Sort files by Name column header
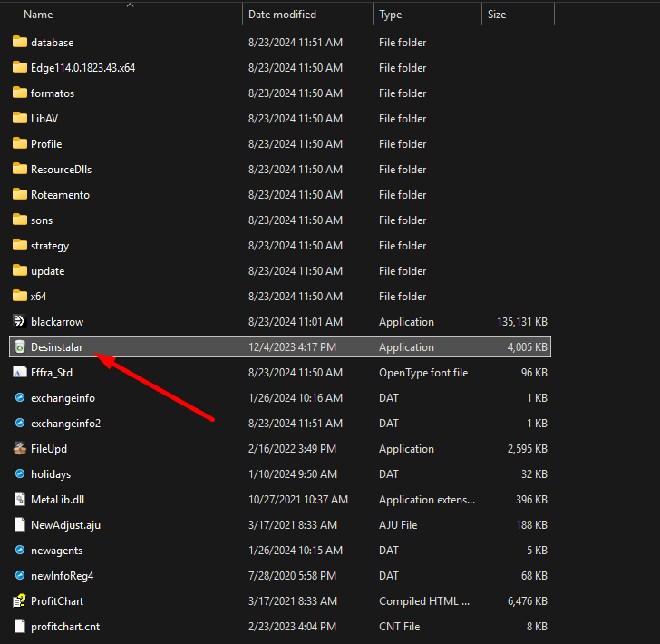The width and height of the screenshot is (660, 644). click(x=38, y=15)
